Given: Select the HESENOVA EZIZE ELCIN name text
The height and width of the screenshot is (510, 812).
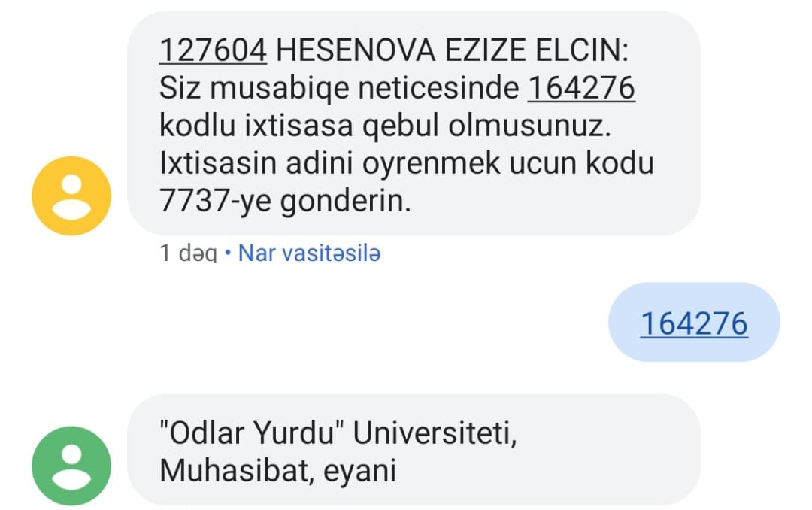Looking at the screenshot, I should 452,51.
